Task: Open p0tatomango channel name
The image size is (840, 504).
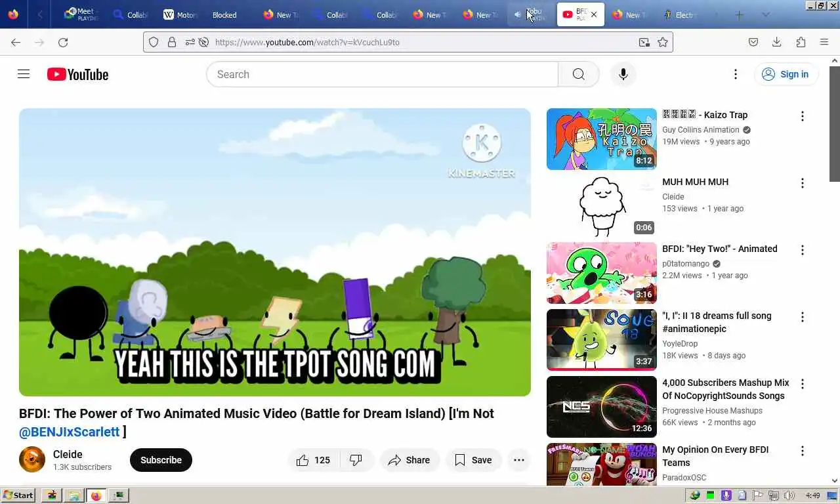Action: click(x=686, y=264)
